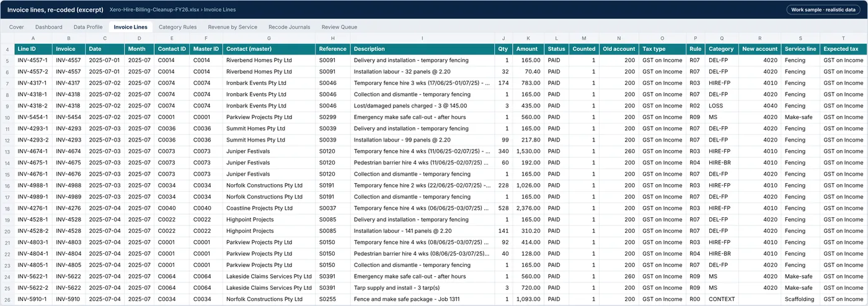Select the amount 1,093.00 cell
This screenshot has height=306, width=868.
click(528, 299)
